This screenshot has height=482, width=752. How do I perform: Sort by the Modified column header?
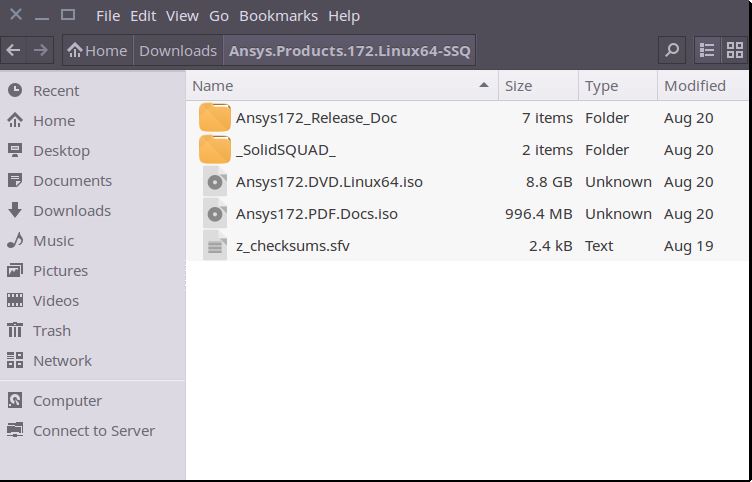pyautogui.click(x=703, y=86)
